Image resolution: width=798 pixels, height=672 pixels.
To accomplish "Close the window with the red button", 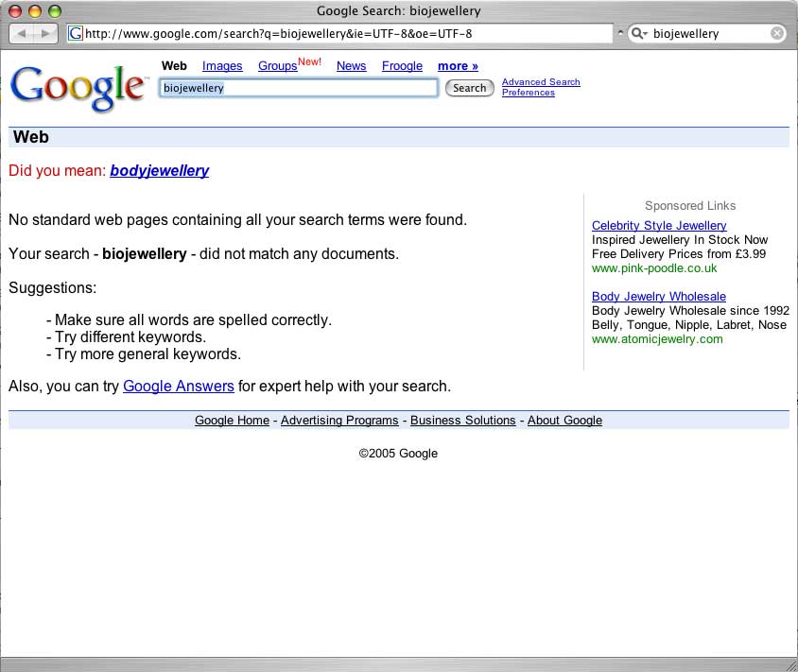I will (x=15, y=10).
